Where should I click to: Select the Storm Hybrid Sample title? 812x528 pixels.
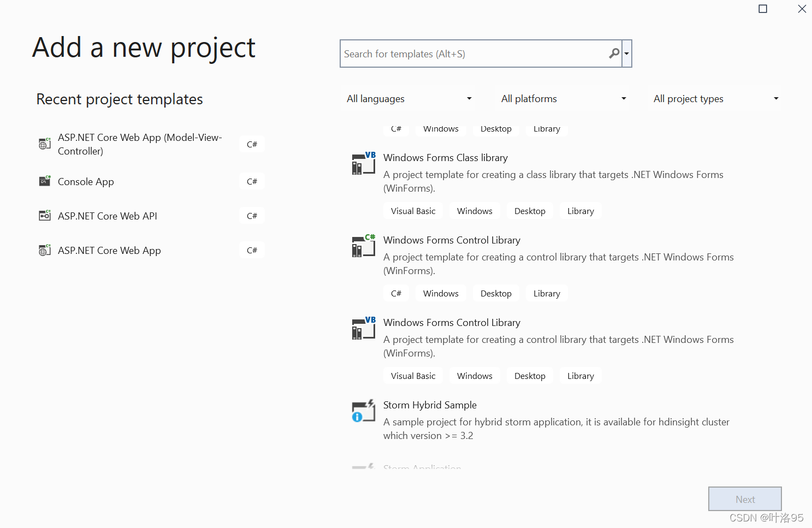point(430,405)
